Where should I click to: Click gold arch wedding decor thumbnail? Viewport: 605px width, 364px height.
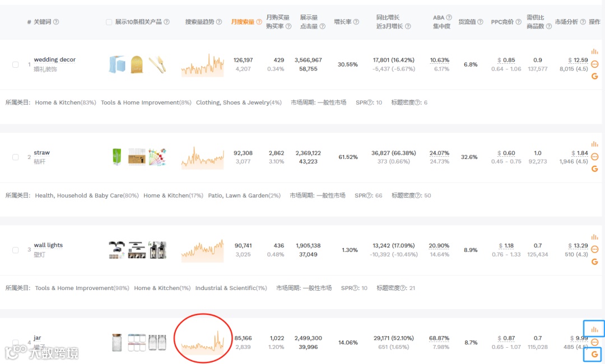(x=137, y=64)
